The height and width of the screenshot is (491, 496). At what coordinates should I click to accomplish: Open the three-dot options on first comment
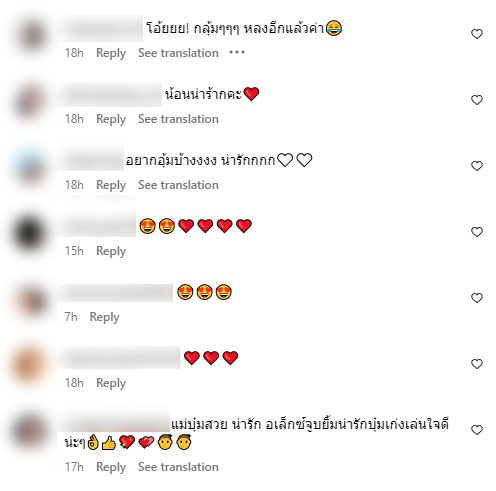(237, 52)
